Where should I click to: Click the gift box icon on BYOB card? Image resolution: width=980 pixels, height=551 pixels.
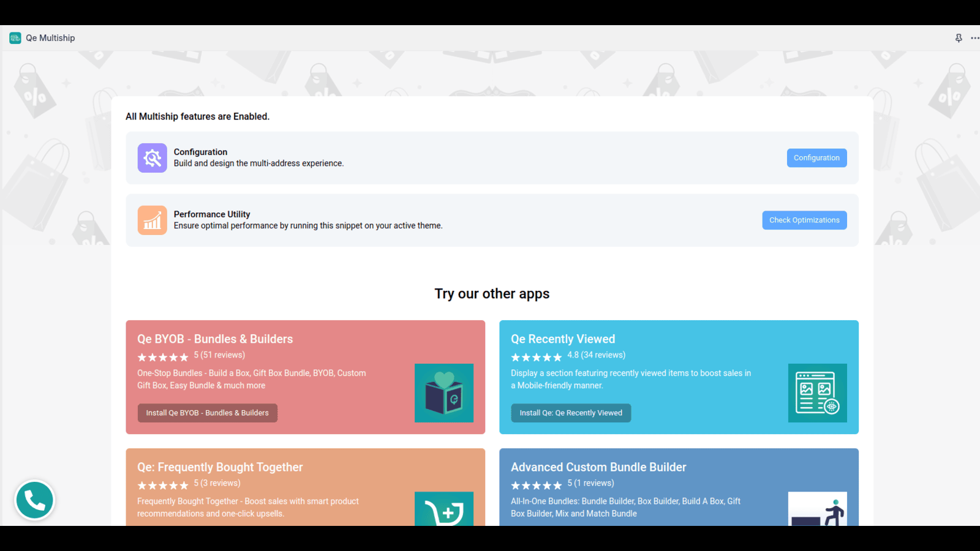tap(444, 393)
